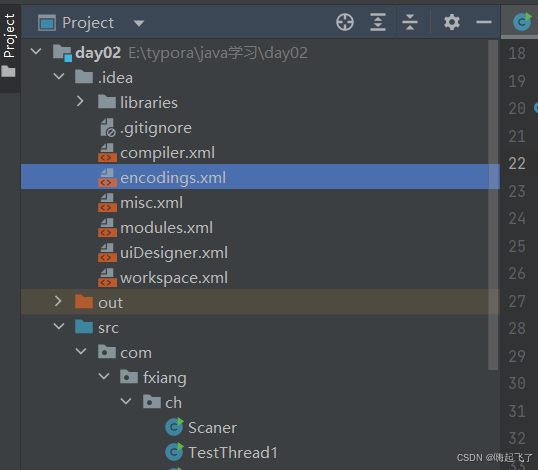The height and width of the screenshot is (470, 538).
Task: Collapse the ch package
Action: point(126,401)
